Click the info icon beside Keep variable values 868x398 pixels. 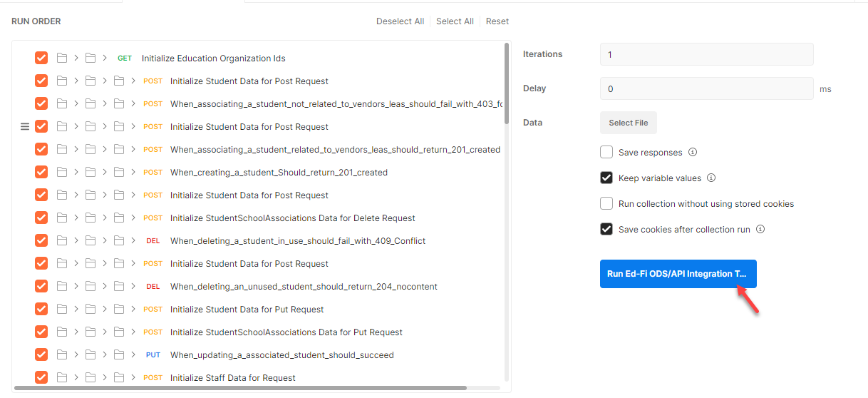point(711,178)
